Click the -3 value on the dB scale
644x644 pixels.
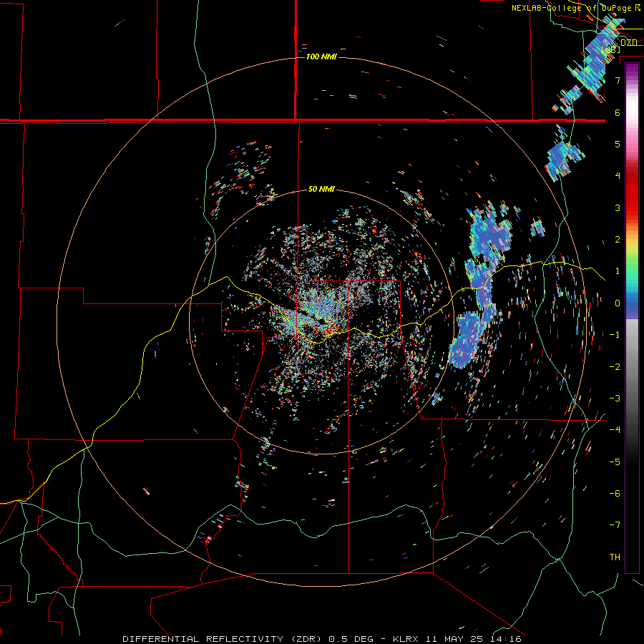615,399
